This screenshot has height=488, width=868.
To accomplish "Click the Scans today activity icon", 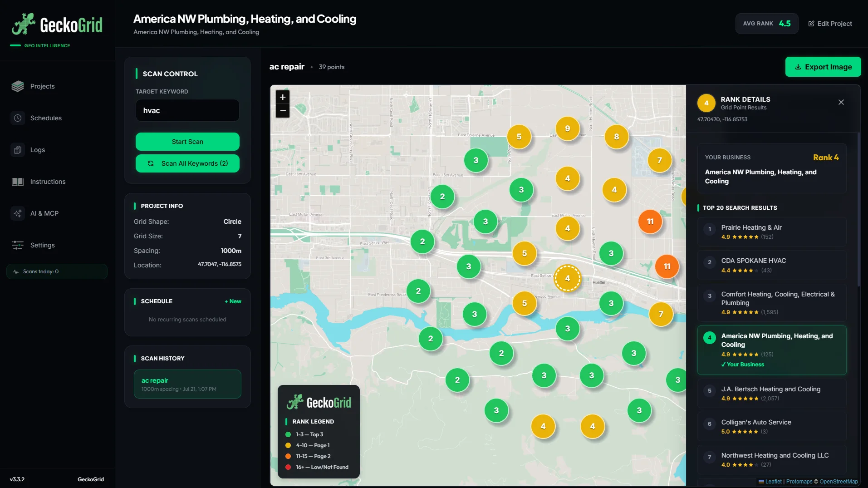I will (x=16, y=271).
